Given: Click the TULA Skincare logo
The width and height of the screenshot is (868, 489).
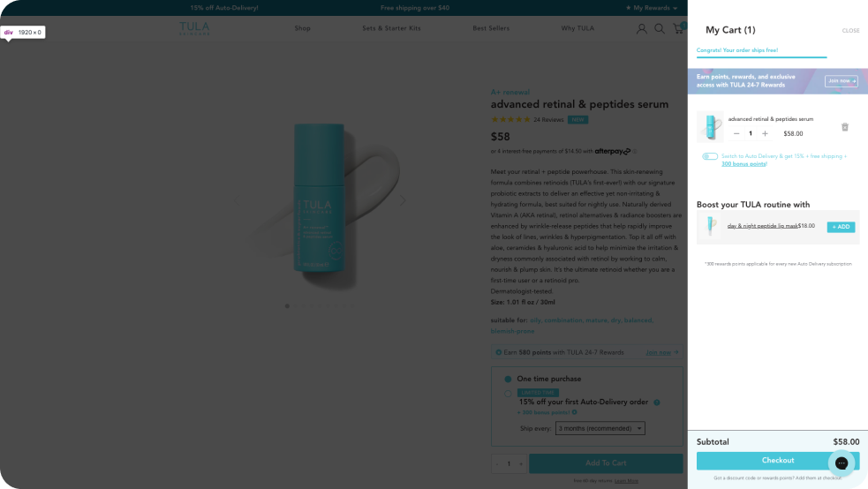Looking at the screenshot, I should (195, 28).
